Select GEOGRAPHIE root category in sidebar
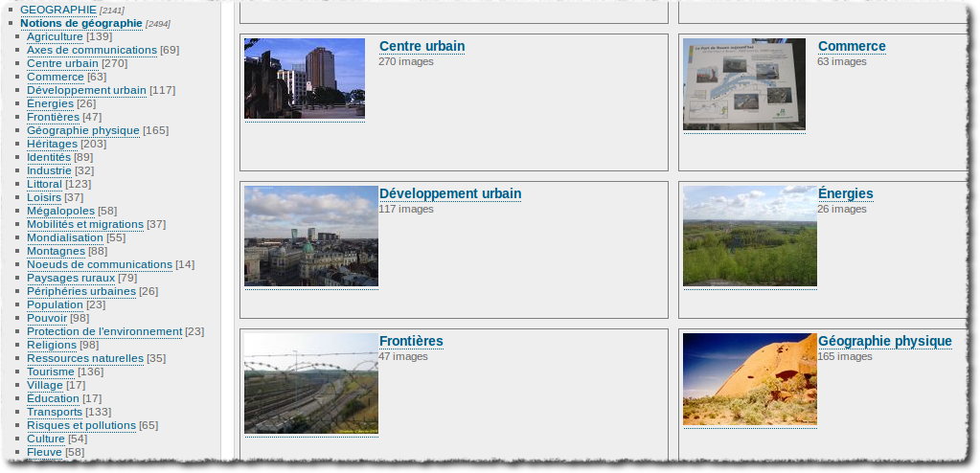This screenshot has height=473, width=980. 57,10
